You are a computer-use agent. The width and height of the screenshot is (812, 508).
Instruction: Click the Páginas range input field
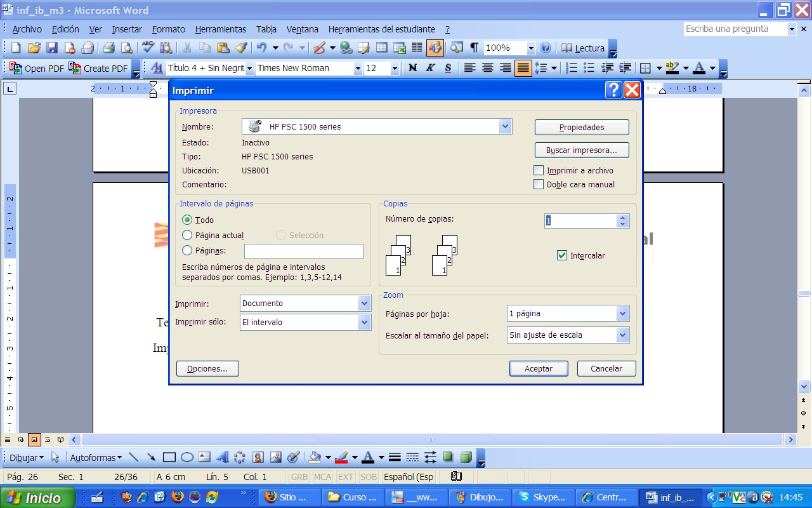(304, 251)
